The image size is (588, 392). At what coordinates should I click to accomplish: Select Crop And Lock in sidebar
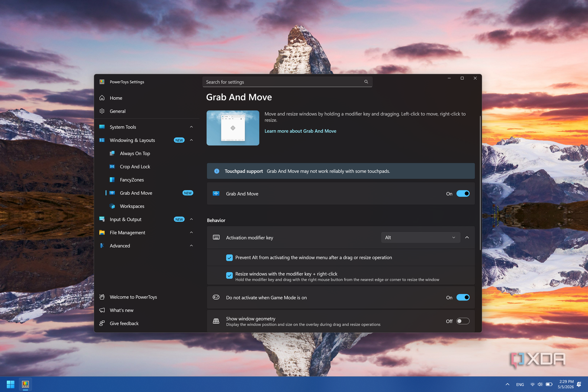pyautogui.click(x=147, y=166)
